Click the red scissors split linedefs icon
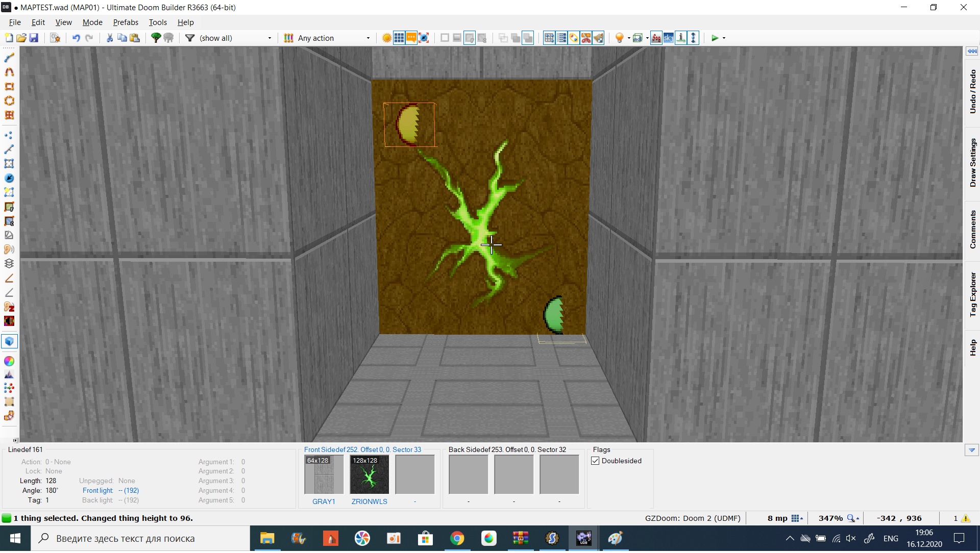This screenshot has width=980, height=553. (x=586, y=38)
